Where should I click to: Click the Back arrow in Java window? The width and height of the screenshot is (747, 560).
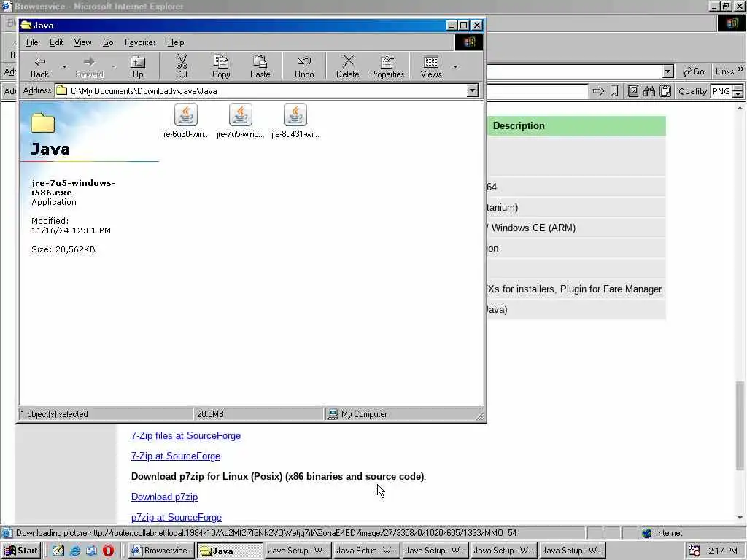[39, 66]
